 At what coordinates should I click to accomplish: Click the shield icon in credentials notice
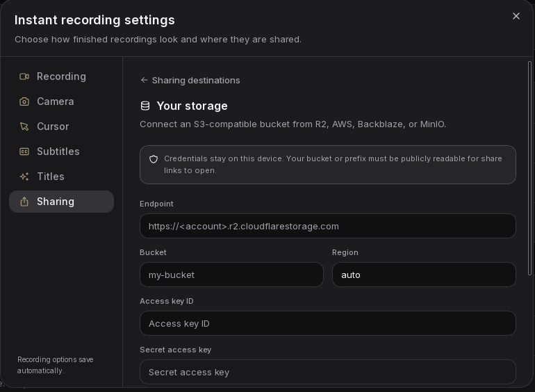pyautogui.click(x=154, y=159)
